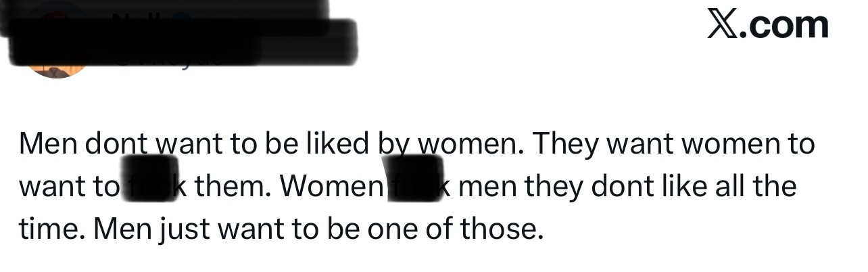Click ".com" text beside the X logo
868x272 pixels.
tap(784, 24)
